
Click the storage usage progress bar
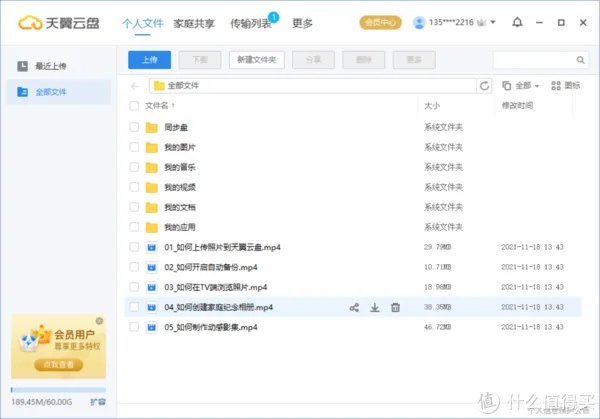click(x=58, y=390)
